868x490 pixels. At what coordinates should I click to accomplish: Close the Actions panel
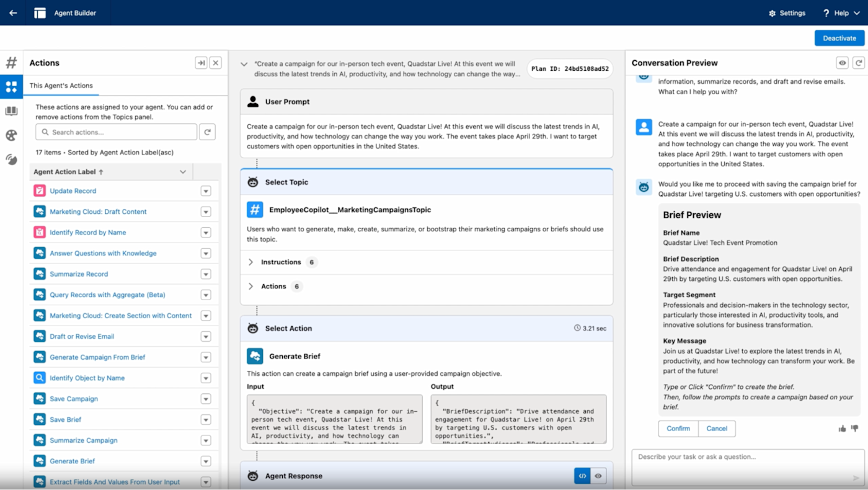(x=215, y=63)
